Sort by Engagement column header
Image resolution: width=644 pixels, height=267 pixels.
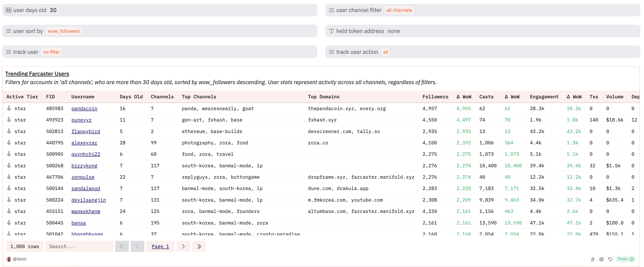tap(544, 97)
